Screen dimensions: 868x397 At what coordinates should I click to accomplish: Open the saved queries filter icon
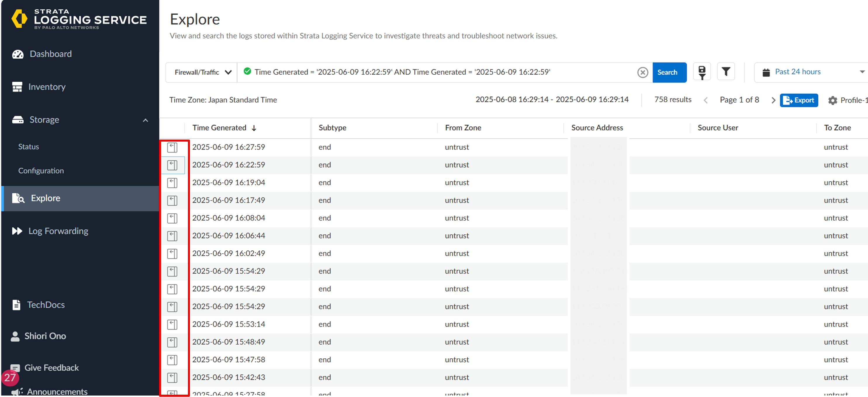701,72
